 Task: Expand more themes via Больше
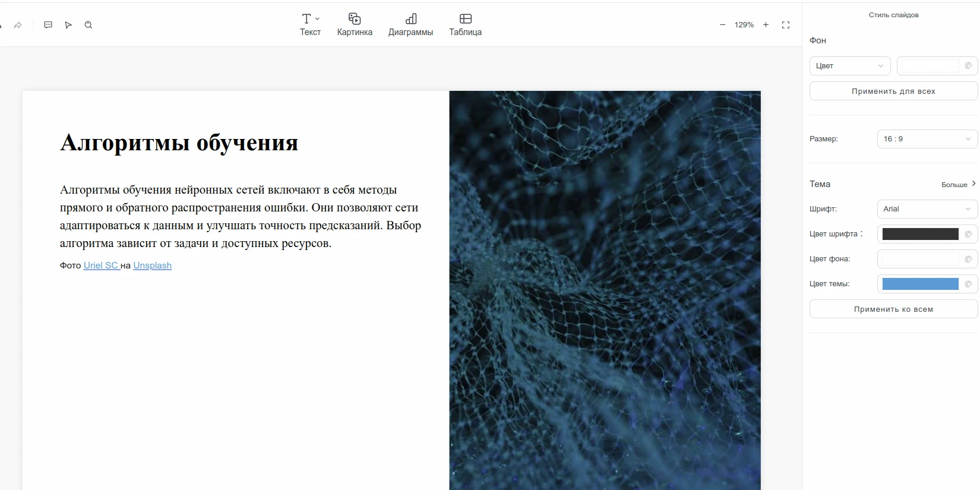pos(958,185)
